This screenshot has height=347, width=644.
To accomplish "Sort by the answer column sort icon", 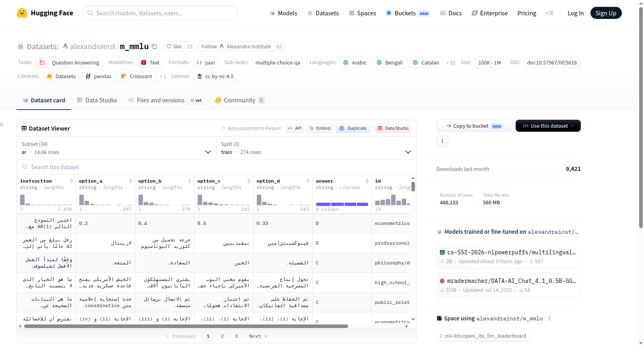I will [367, 181].
